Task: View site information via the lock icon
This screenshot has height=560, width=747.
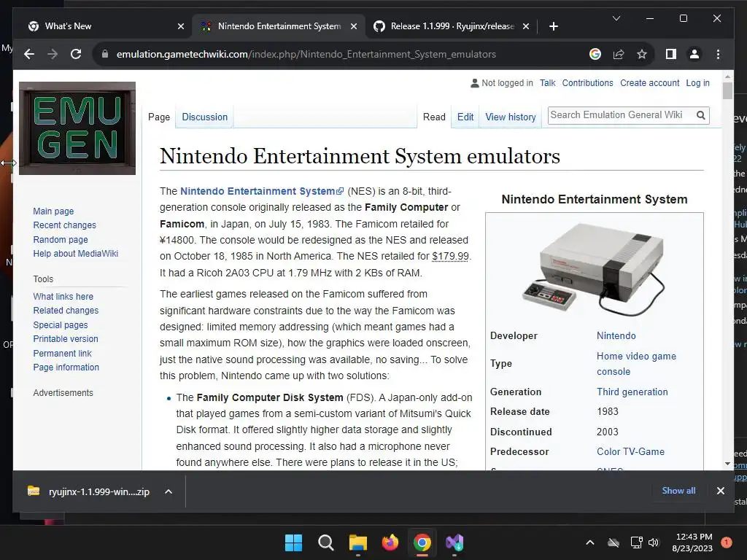Action: coord(105,54)
